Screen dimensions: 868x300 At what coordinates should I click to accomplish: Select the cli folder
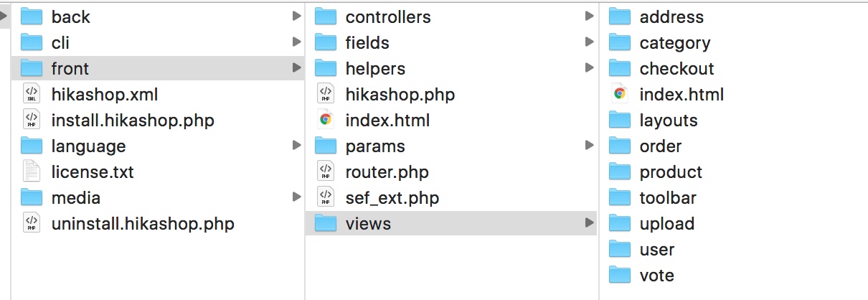(x=60, y=43)
